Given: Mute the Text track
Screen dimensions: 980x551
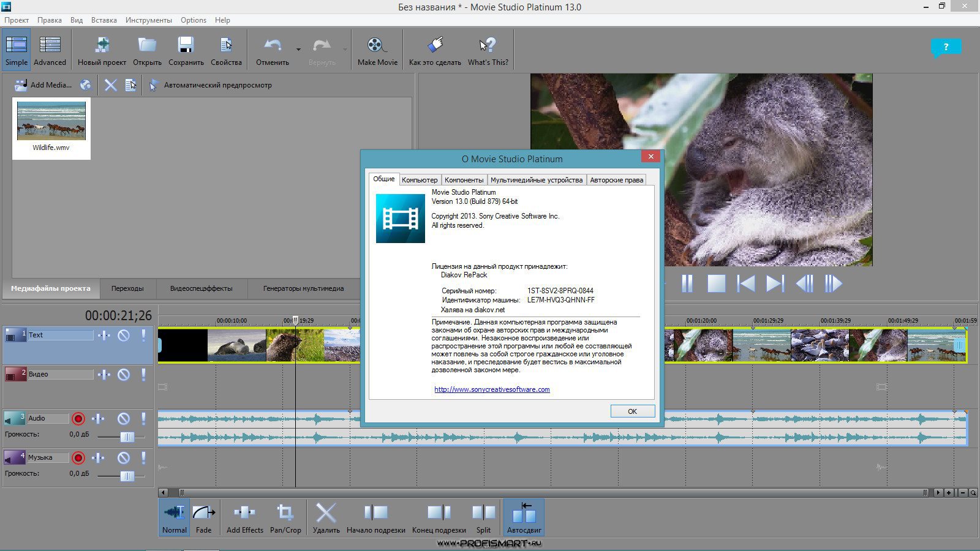Looking at the screenshot, I should [x=124, y=335].
